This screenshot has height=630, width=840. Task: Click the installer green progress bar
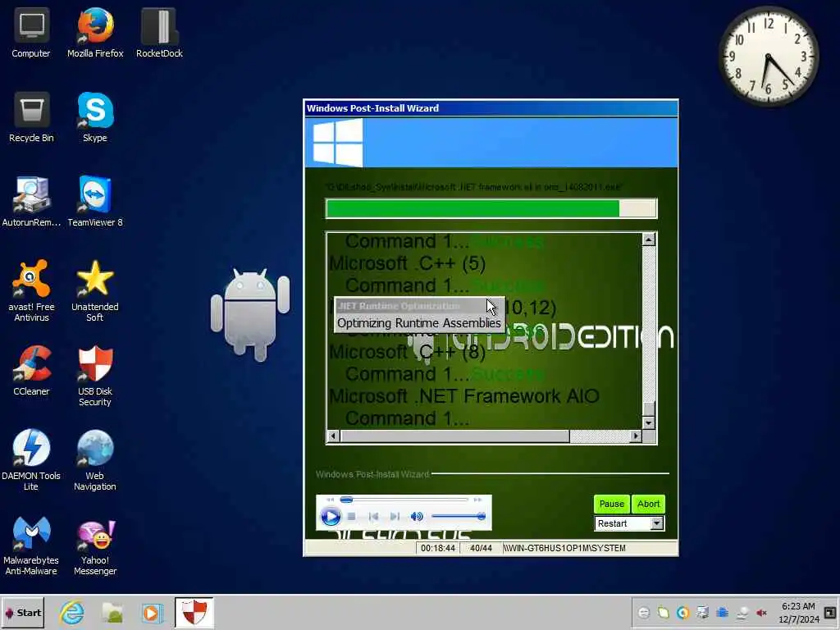coord(491,208)
